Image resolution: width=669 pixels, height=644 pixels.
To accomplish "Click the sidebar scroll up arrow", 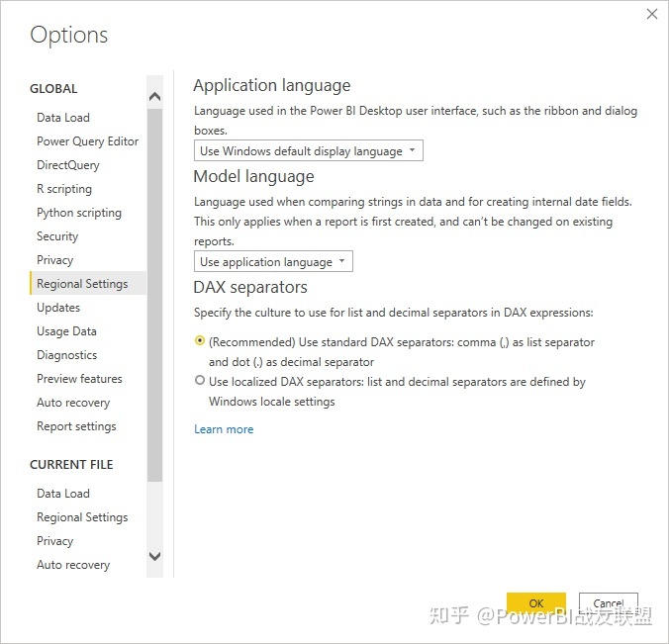I will tap(154, 96).
